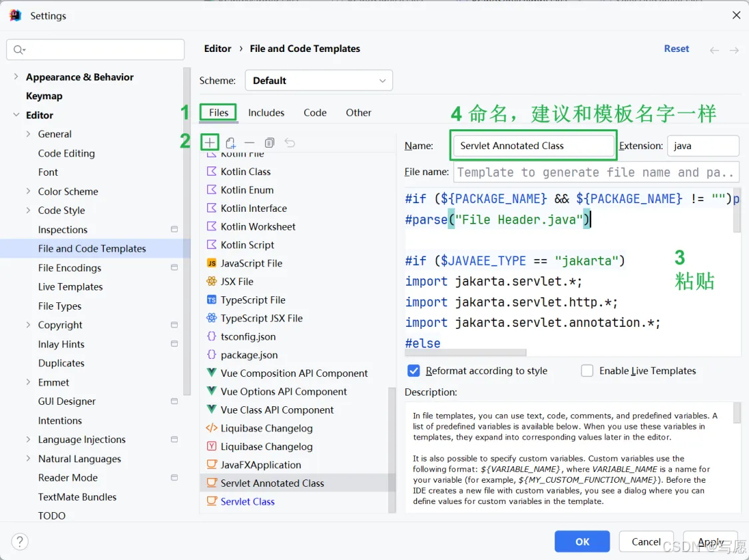Expand the General node
Image resolution: width=749 pixels, height=560 pixels.
pyautogui.click(x=28, y=134)
